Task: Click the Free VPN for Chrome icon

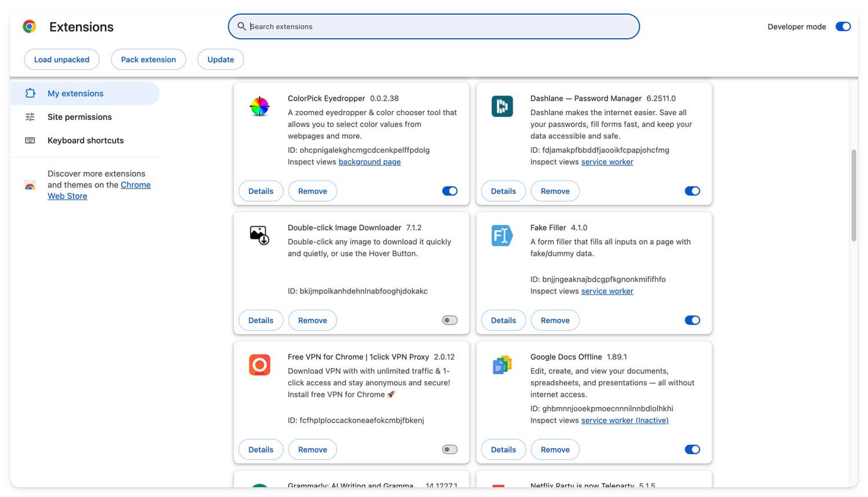Action: (x=259, y=365)
